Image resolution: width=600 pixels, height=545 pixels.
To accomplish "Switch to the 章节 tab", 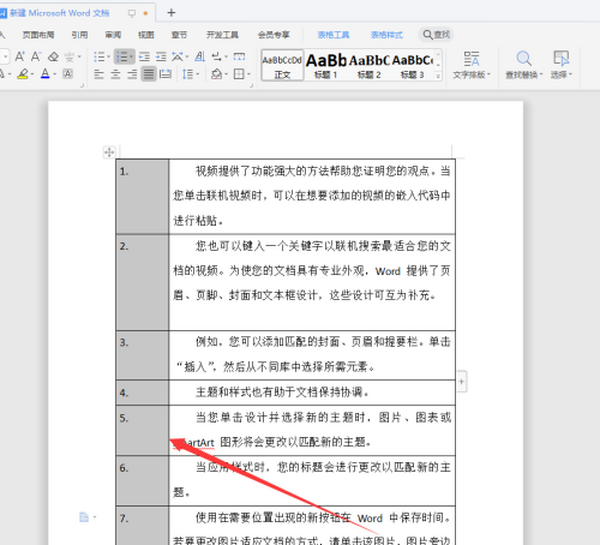I will pyautogui.click(x=179, y=35).
